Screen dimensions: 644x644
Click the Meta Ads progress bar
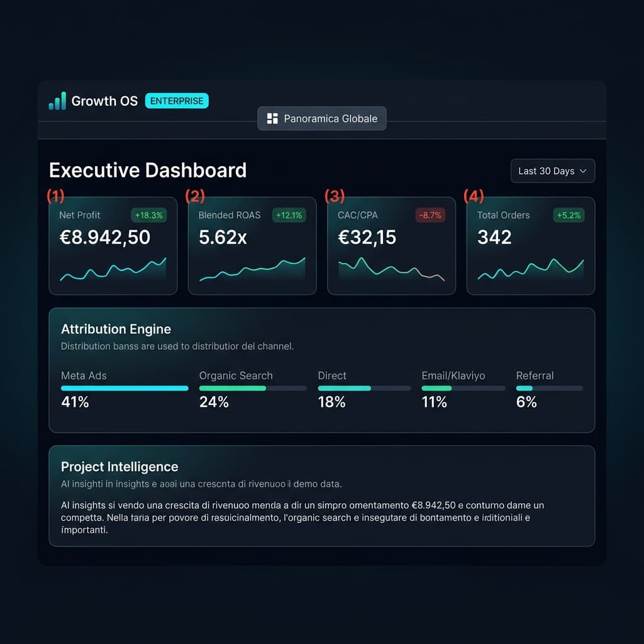pyautogui.click(x=125, y=388)
